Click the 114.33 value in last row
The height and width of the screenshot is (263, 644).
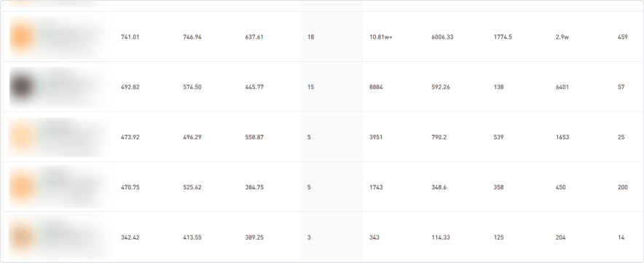point(440,238)
